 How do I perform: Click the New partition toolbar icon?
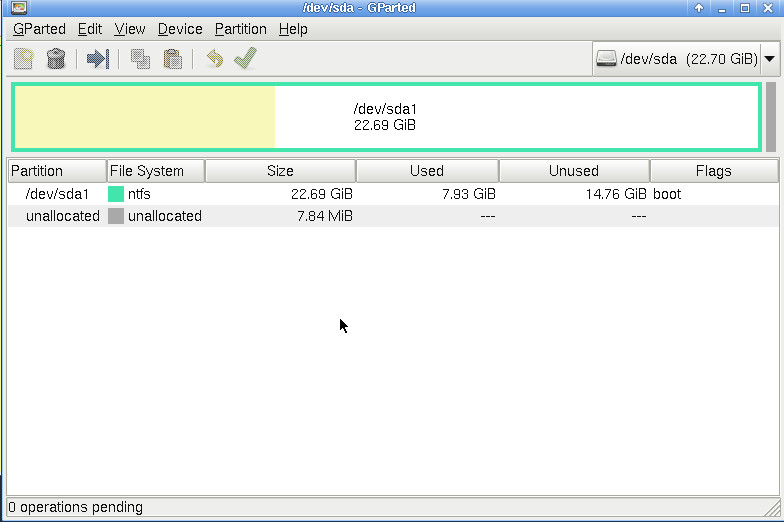[24, 58]
